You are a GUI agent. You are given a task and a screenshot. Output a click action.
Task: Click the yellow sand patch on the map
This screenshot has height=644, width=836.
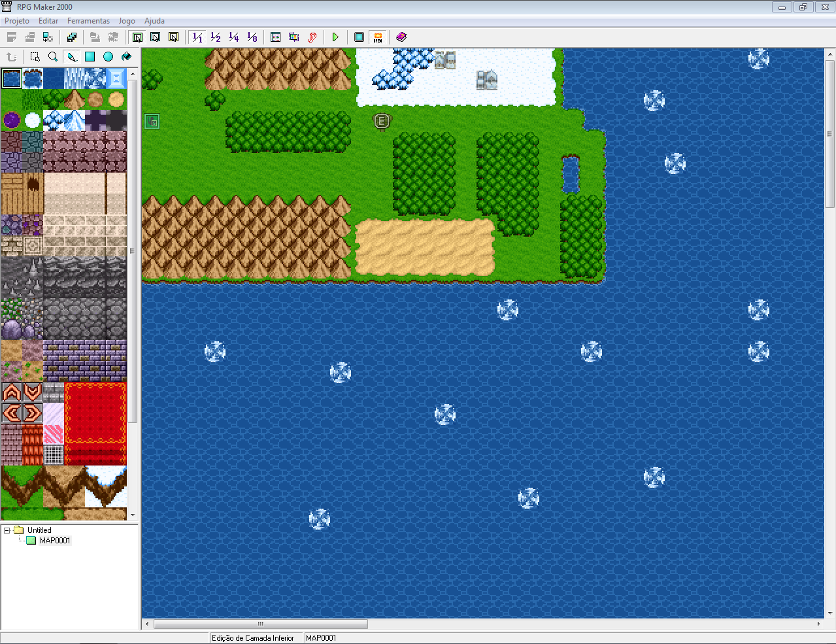(x=425, y=247)
